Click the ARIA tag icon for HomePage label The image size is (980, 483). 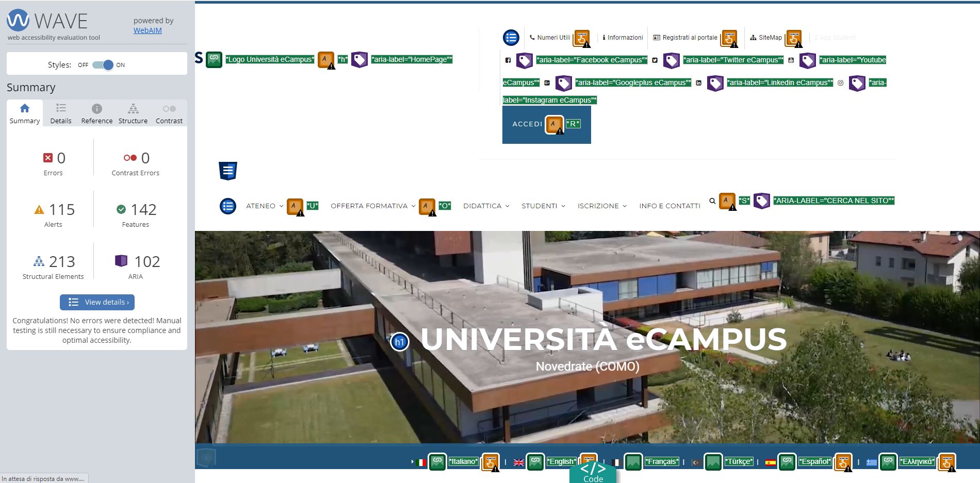360,59
